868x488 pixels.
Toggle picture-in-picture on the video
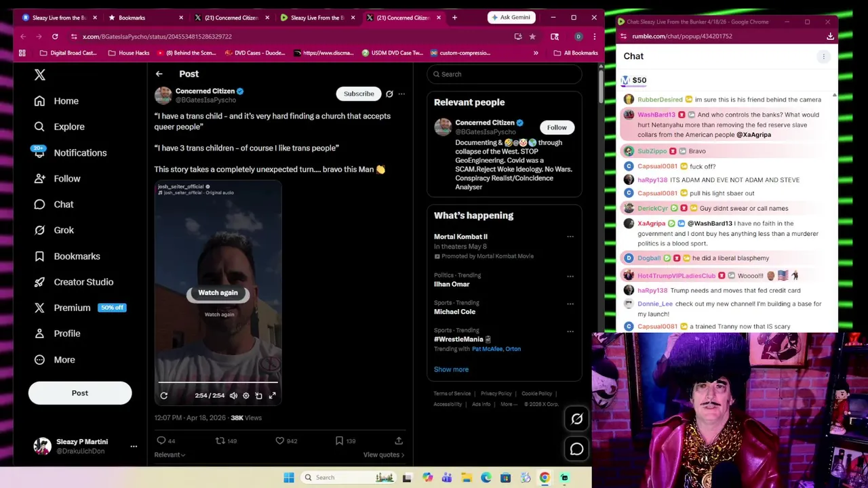click(259, 396)
